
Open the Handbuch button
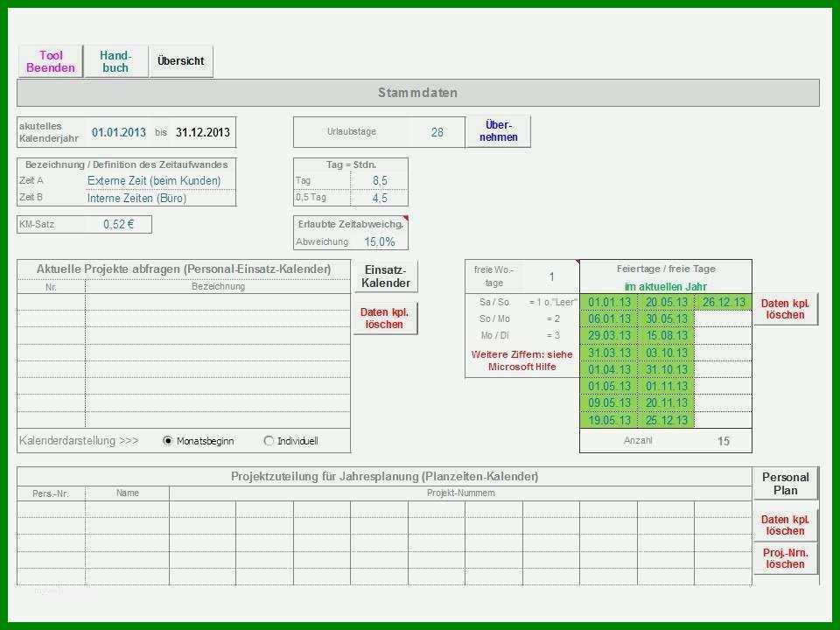[115, 61]
